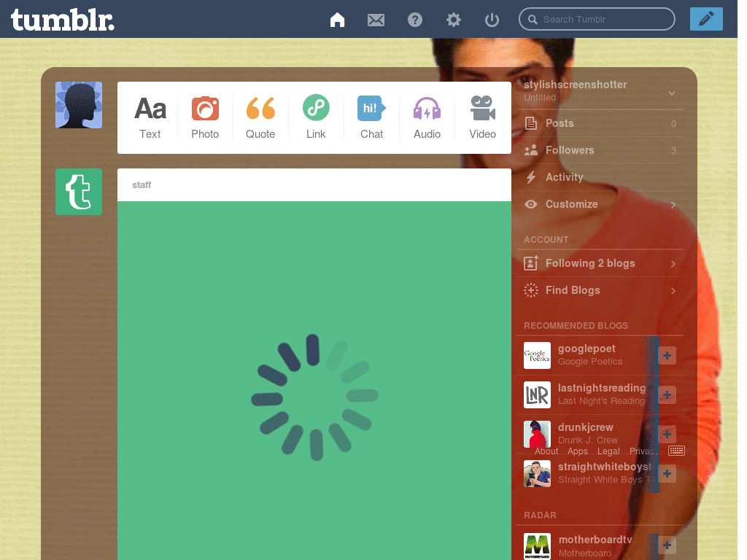Click the log out power icon
747x560 pixels.
pyautogui.click(x=492, y=20)
